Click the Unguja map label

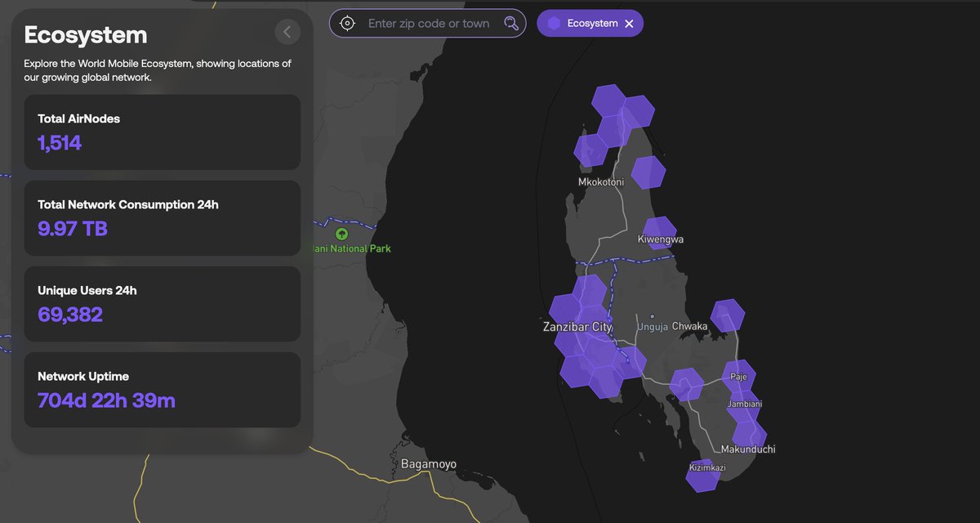653,326
